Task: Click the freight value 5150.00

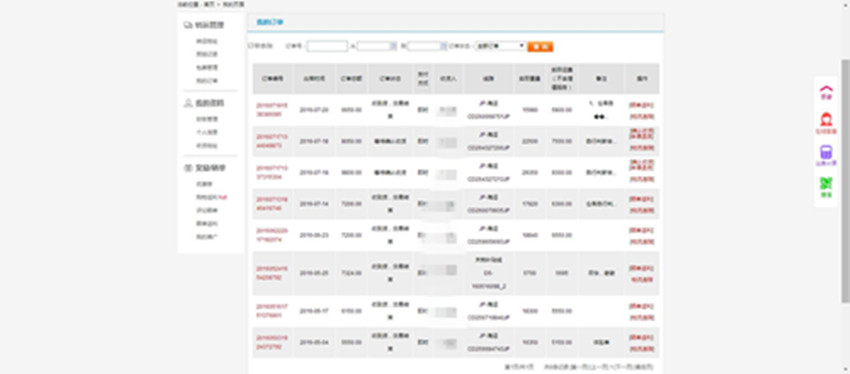Action: (x=562, y=342)
